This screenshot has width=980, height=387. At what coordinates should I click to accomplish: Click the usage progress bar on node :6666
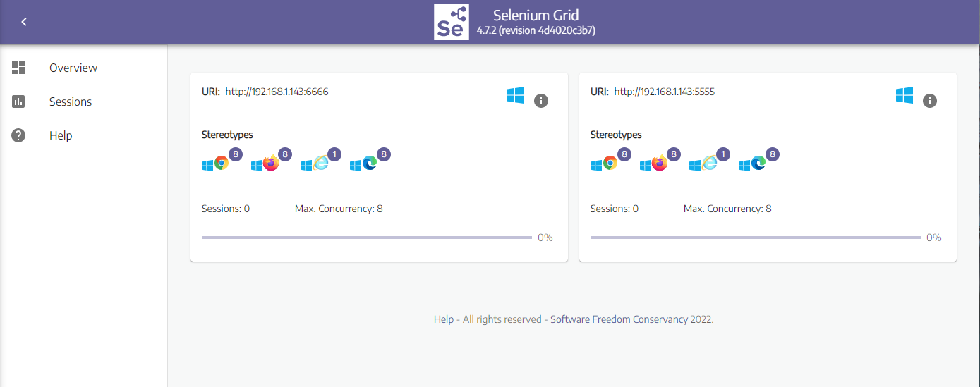pyautogui.click(x=367, y=238)
